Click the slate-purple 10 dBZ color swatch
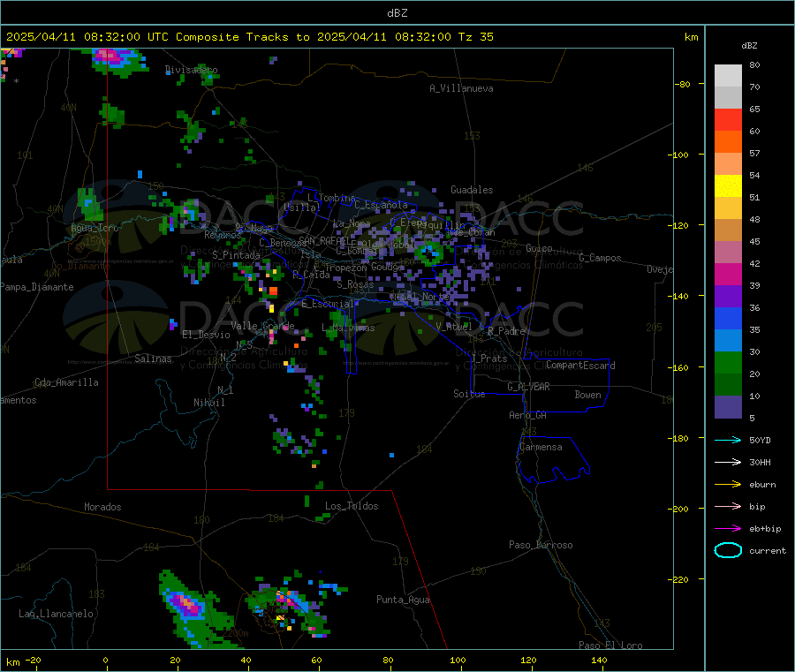Image resolution: width=795 pixels, height=672 pixels. 728,407
